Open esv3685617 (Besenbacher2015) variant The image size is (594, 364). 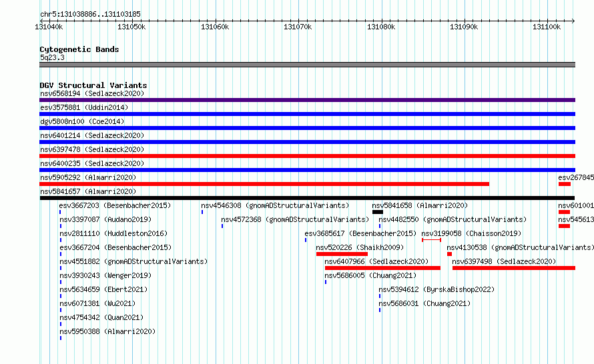pyautogui.click(x=360, y=233)
